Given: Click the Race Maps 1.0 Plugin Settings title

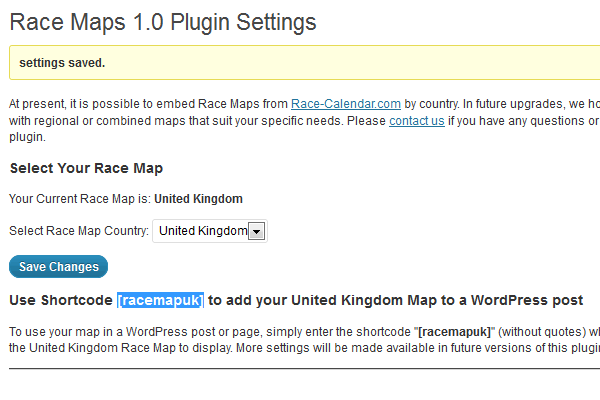Looking at the screenshot, I should (163, 22).
